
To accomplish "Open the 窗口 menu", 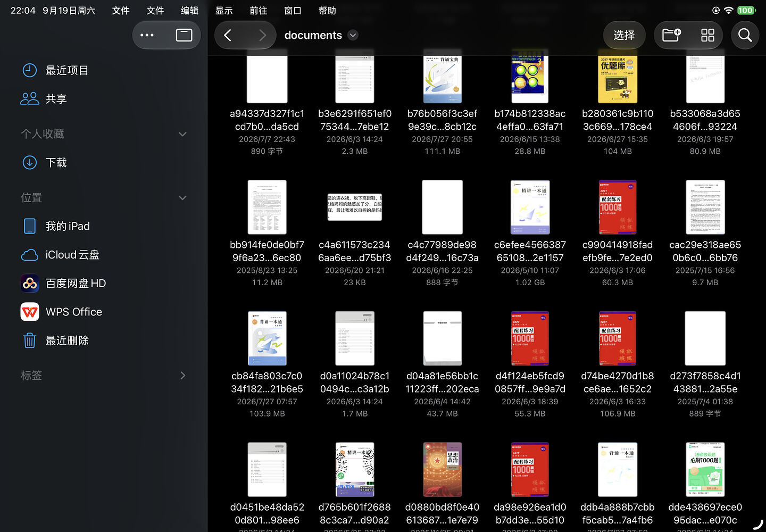I will (x=293, y=11).
